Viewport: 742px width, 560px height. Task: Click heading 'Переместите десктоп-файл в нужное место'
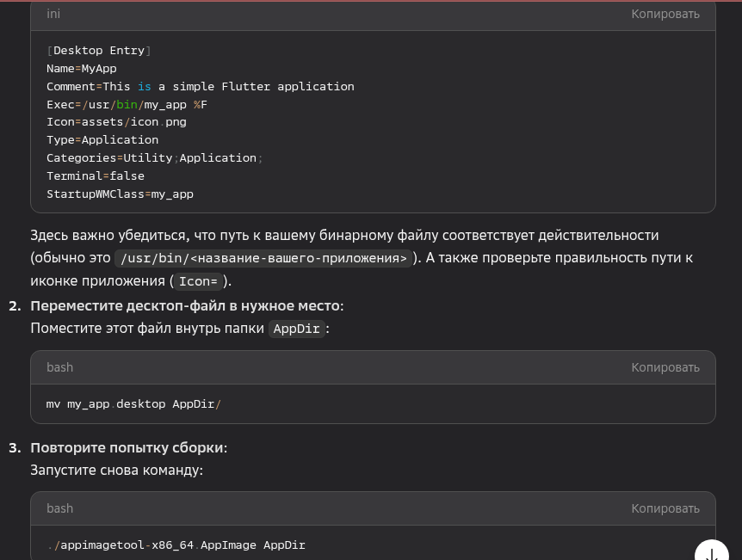click(186, 306)
